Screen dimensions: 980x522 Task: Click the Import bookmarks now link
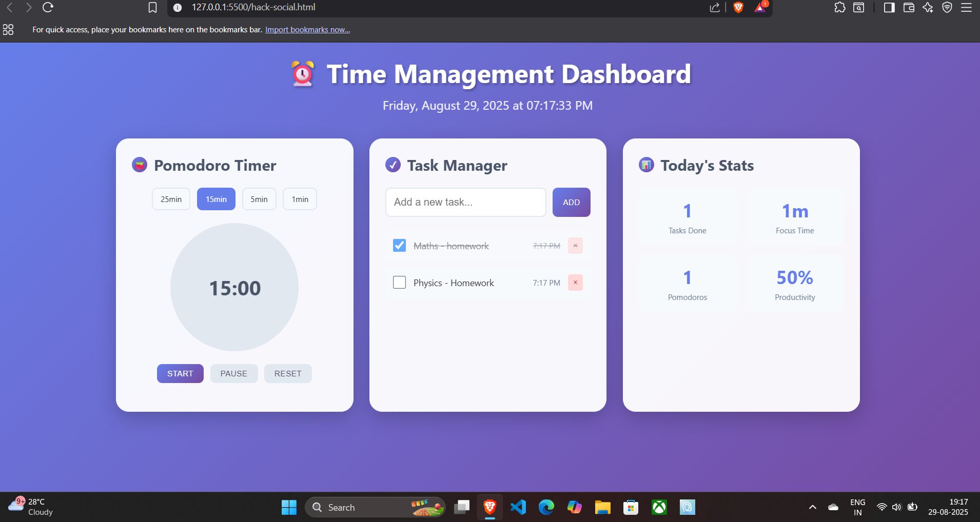pyautogui.click(x=307, y=29)
